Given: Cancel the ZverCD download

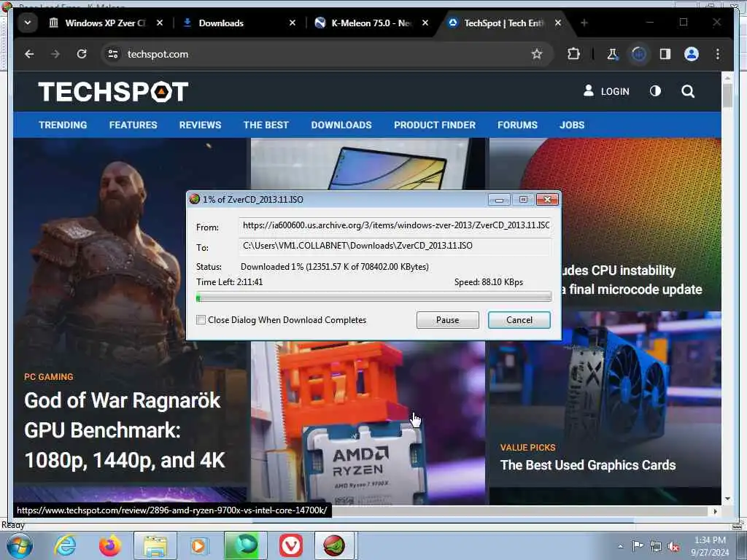Looking at the screenshot, I should [519, 320].
